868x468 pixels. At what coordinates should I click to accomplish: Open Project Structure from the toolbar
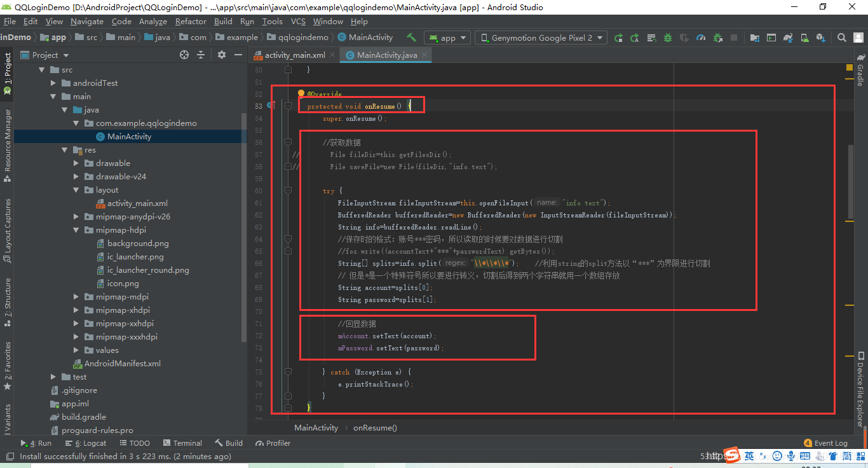pos(755,38)
